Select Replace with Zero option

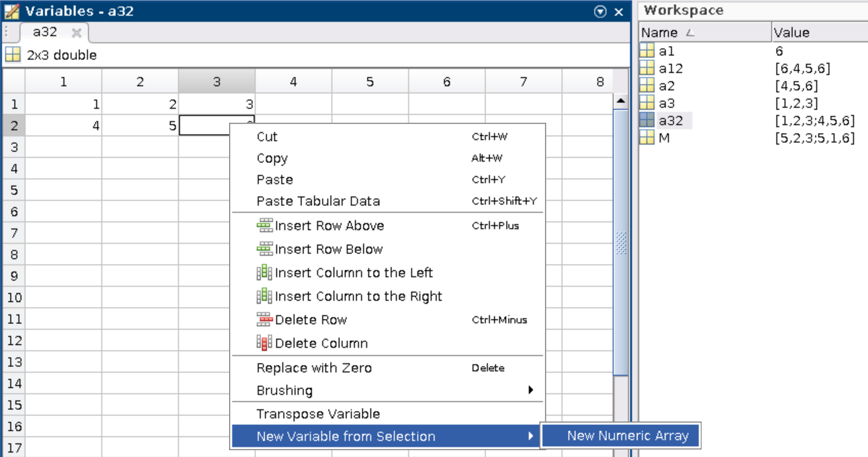[314, 368]
